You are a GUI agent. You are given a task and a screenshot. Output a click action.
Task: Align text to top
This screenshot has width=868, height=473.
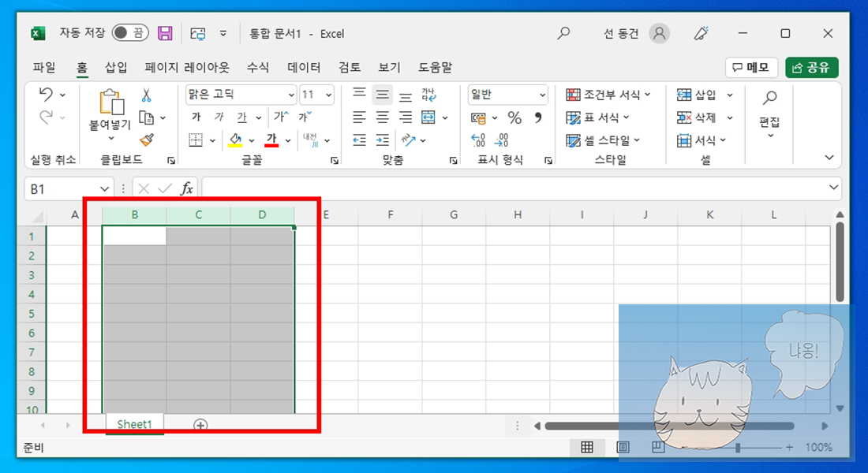[359, 94]
